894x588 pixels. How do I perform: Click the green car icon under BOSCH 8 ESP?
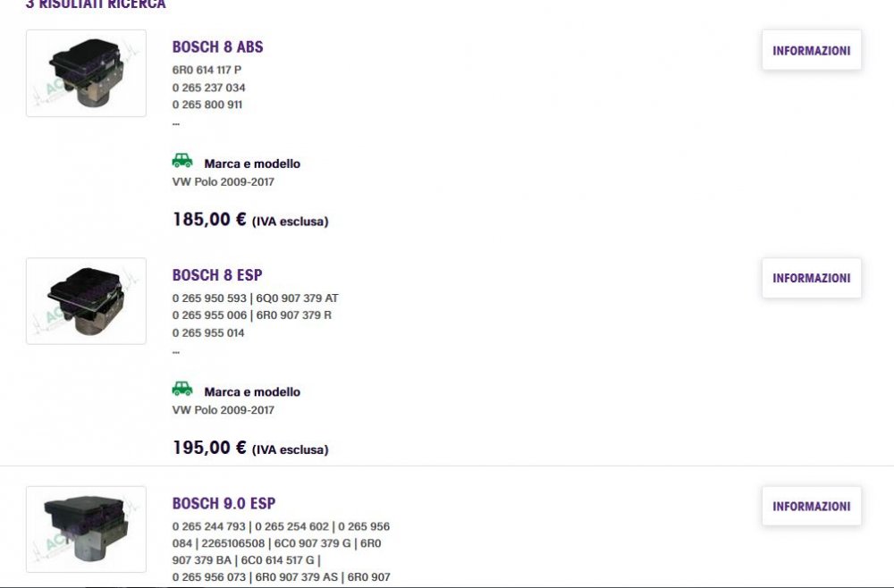tap(182, 390)
